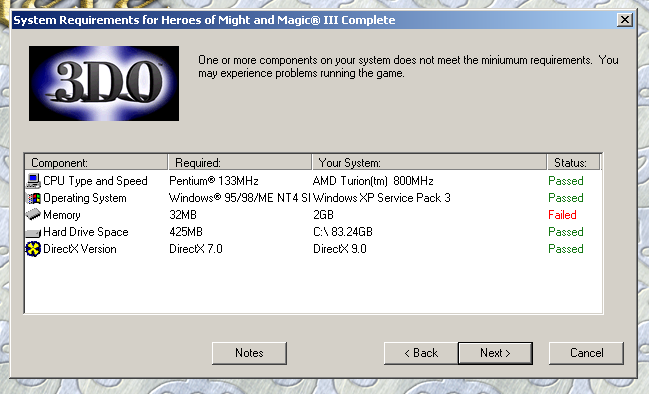Close the System Requirements dialog
Screen dimensions: 649x394
(625, 19)
